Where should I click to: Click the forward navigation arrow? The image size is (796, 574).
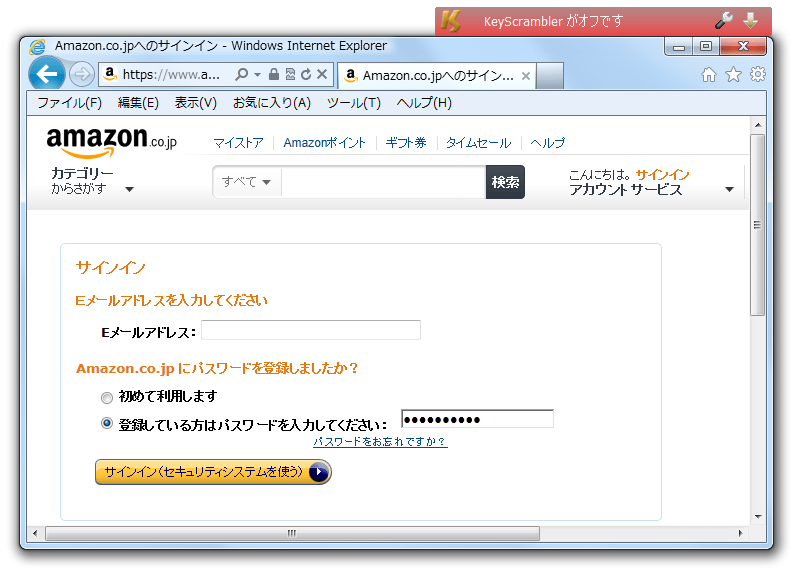coord(81,75)
